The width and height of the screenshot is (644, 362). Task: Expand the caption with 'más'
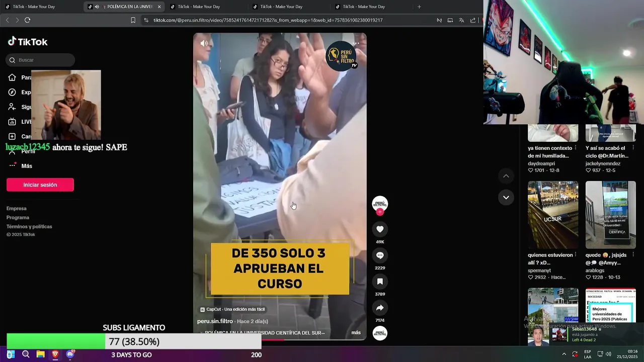[x=356, y=332]
